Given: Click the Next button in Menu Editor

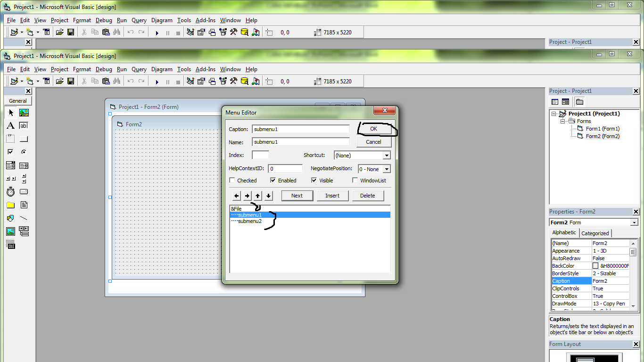Looking at the screenshot, I should point(297,196).
